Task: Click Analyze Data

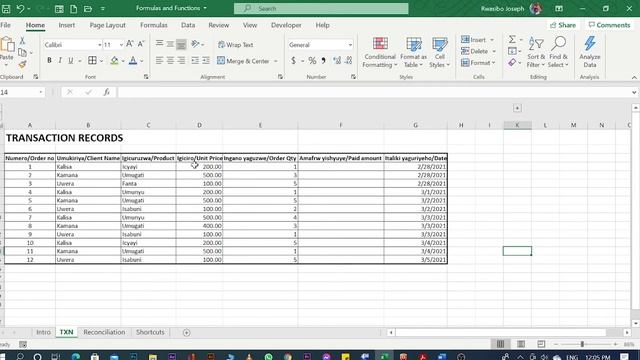Action: point(590,52)
